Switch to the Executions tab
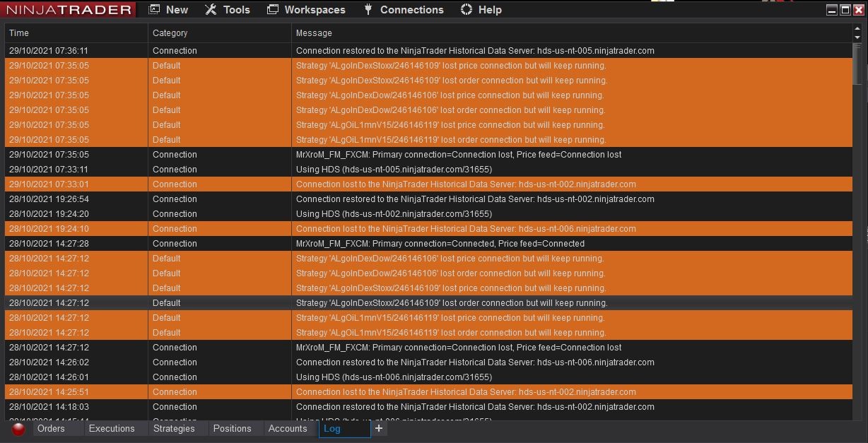Screen dimensions: 868x443 click(111, 428)
